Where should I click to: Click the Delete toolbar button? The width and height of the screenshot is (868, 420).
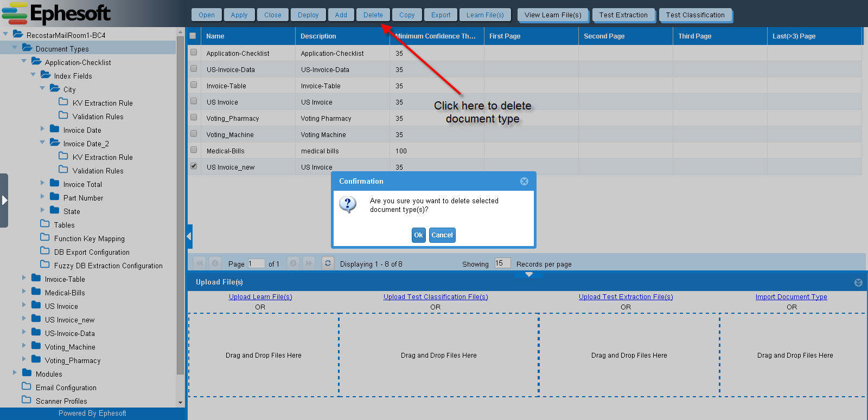[373, 15]
